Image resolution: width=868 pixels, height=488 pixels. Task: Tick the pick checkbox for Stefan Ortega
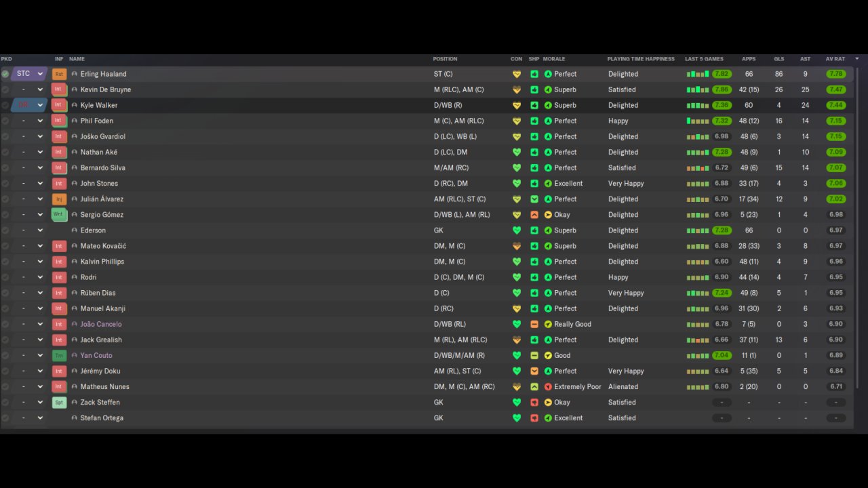(x=5, y=418)
